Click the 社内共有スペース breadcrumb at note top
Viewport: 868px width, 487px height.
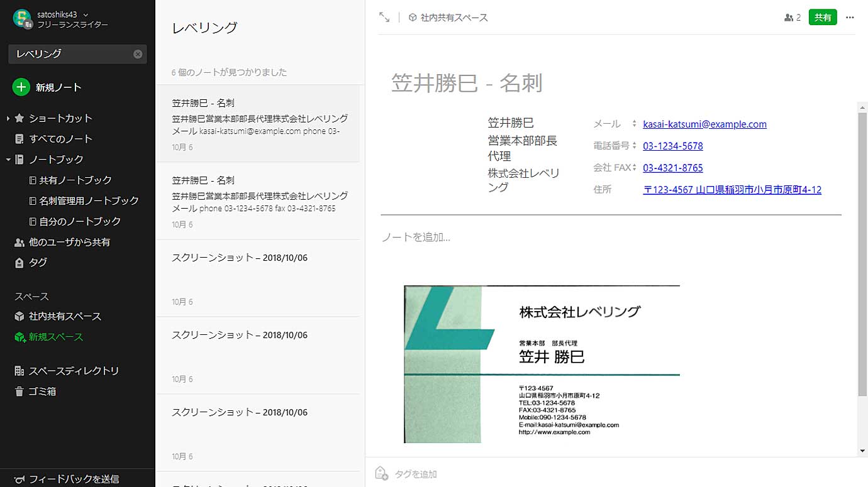click(454, 18)
